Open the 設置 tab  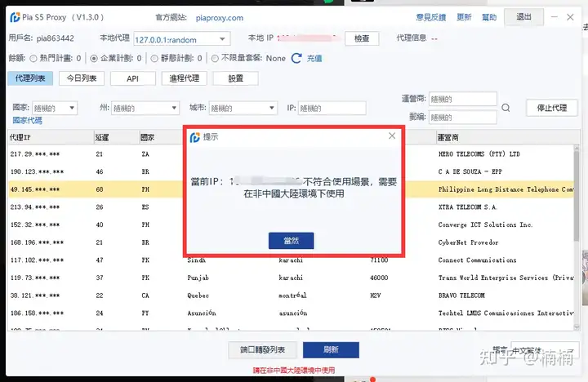(x=235, y=78)
